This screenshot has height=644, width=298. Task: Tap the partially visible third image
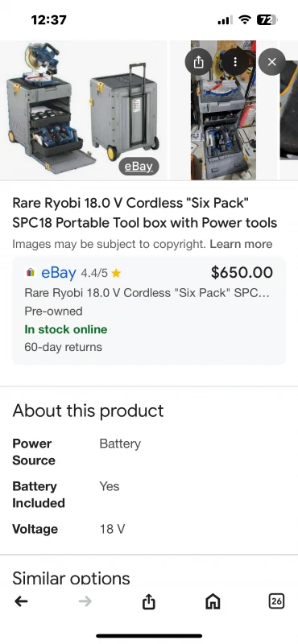pyautogui.click(x=289, y=110)
